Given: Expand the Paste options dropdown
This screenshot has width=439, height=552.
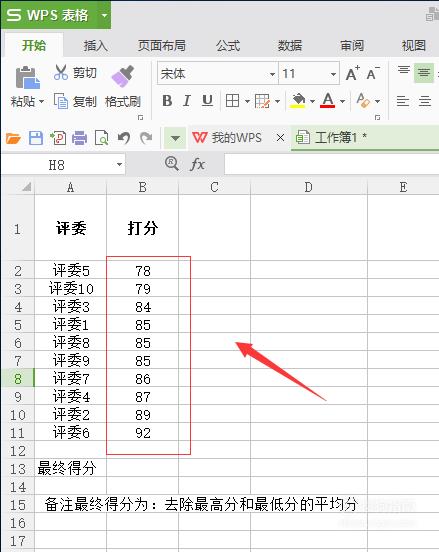Looking at the screenshot, I should (42, 102).
